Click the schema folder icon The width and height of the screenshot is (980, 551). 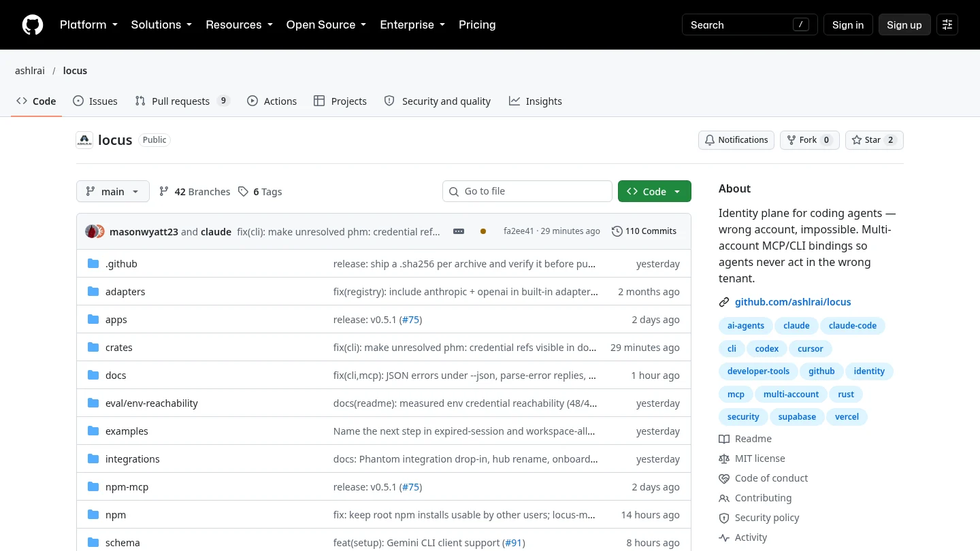[x=93, y=543]
